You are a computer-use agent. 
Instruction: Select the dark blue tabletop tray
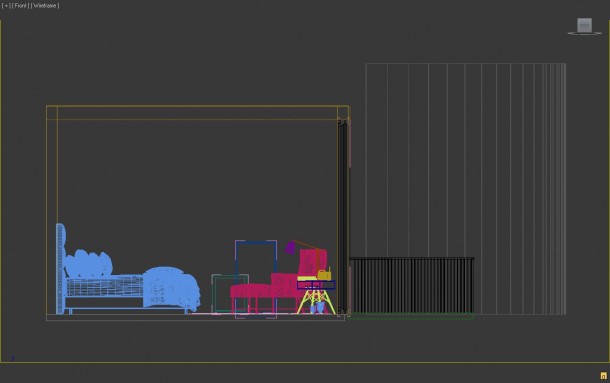(316, 285)
